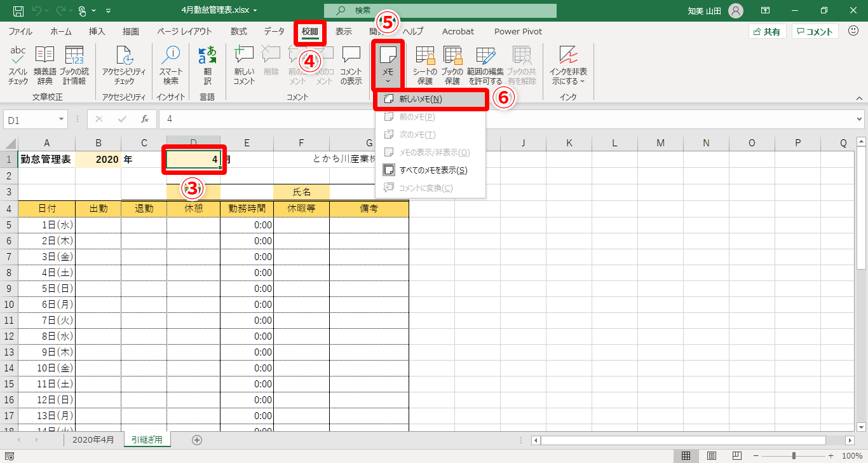The width and height of the screenshot is (868, 463).
Task: Click the コメント button at top right
Action: coord(815,31)
